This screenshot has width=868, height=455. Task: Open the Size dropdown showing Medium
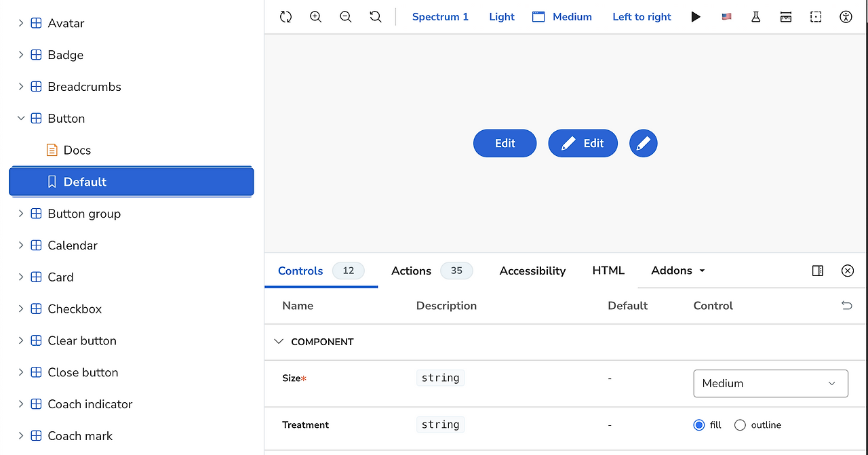770,383
